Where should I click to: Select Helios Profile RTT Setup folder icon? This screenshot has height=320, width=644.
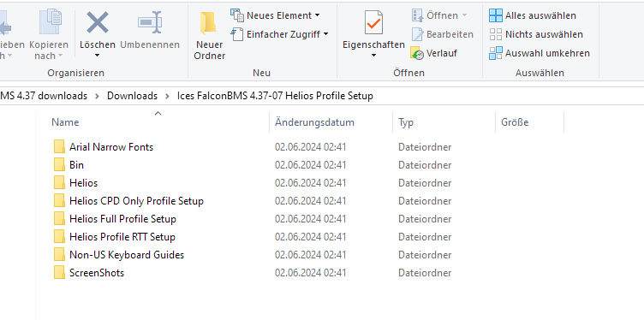pyautogui.click(x=60, y=237)
